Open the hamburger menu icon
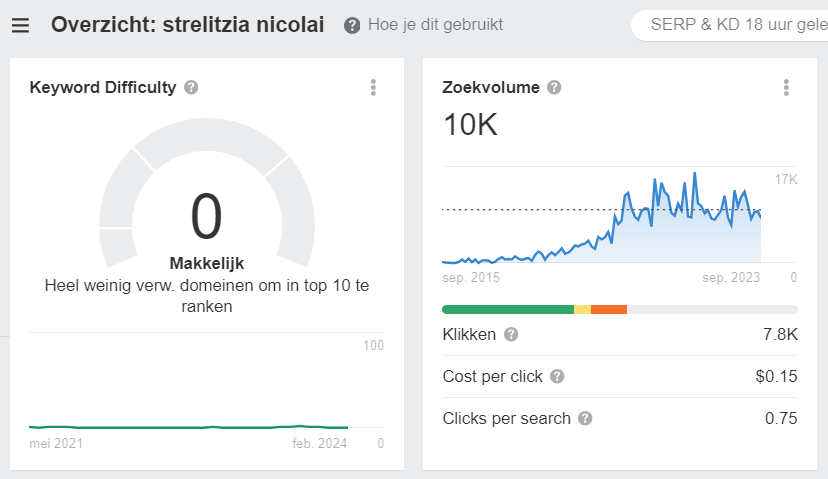The width and height of the screenshot is (828, 479). coord(21,25)
